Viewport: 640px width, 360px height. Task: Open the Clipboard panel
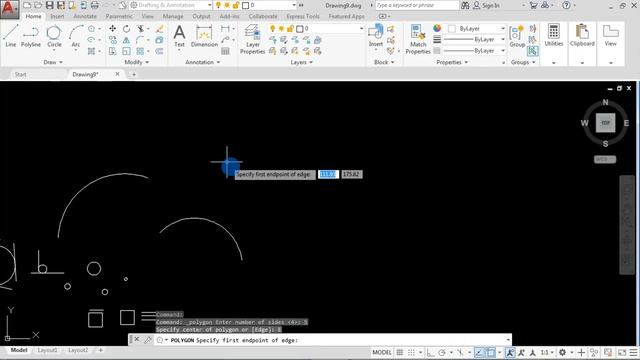[x=582, y=35]
